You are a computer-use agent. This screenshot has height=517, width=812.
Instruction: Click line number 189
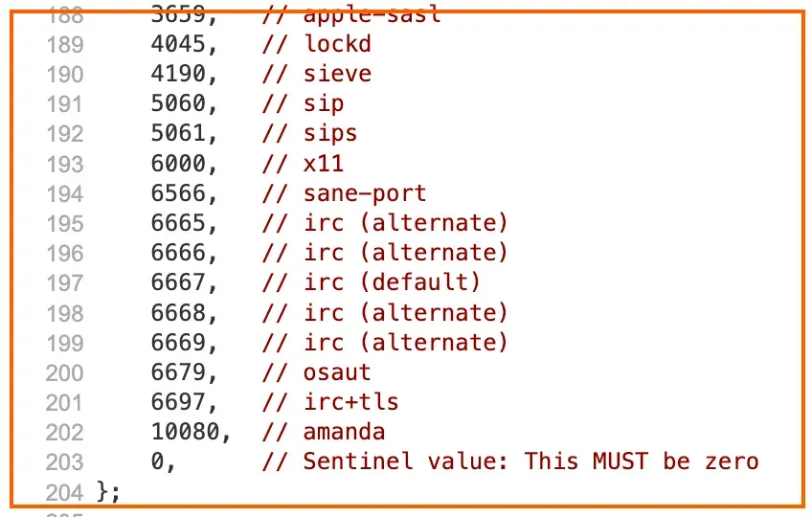point(65,45)
